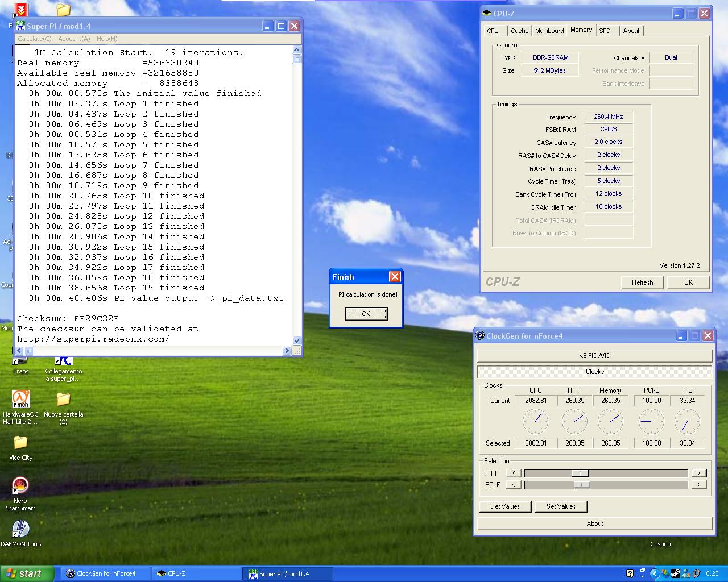Close the Finish dialog
The width and height of the screenshot is (728, 582).
395,276
